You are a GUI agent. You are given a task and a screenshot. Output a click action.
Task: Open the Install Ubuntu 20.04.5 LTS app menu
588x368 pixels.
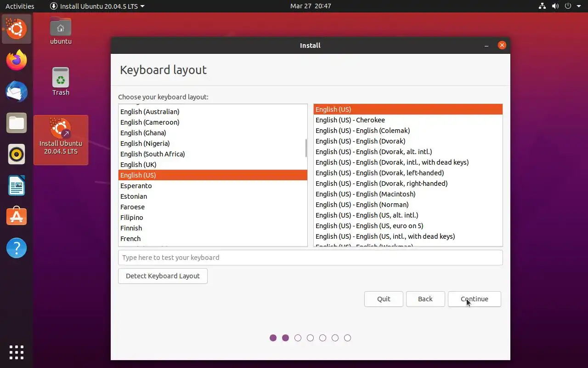point(97,6)
